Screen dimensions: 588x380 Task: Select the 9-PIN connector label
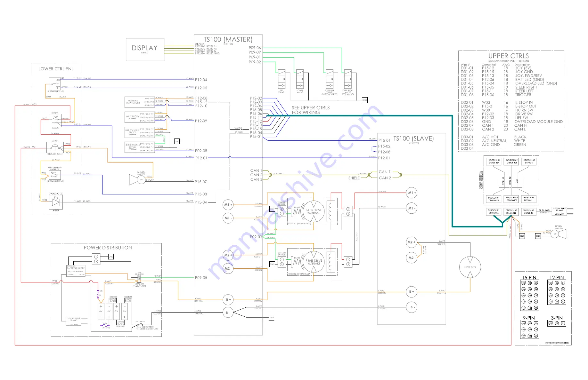[529, 318]
